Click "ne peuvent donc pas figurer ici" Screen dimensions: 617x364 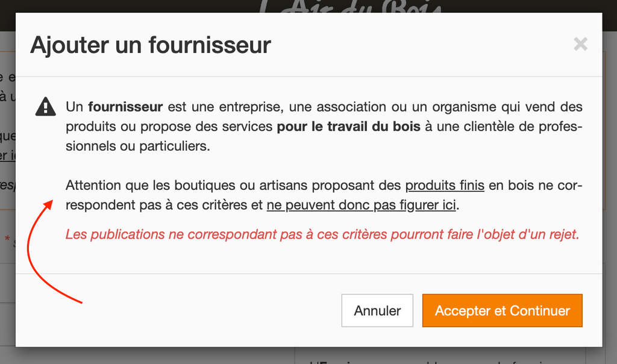coord(362,205)
